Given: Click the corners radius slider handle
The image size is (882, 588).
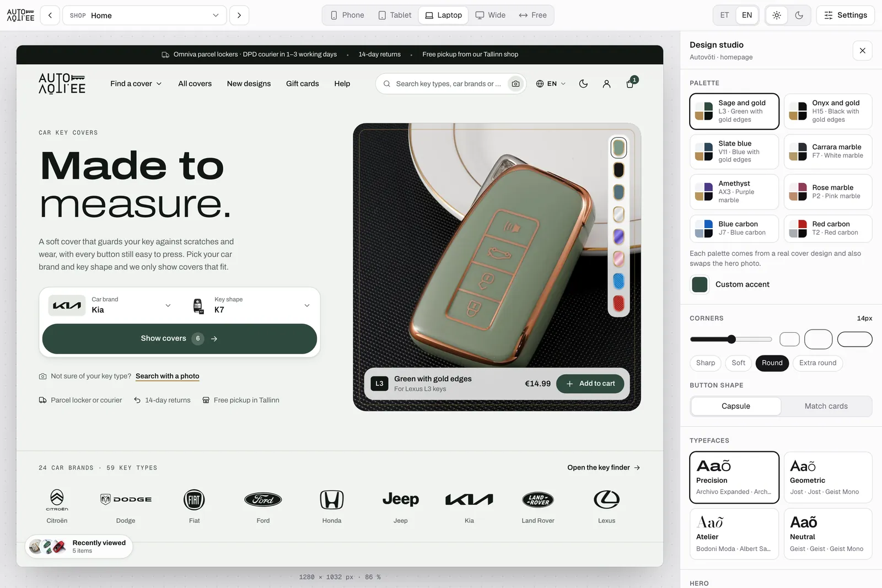Looking at the screenshot, I should (732, 339).
